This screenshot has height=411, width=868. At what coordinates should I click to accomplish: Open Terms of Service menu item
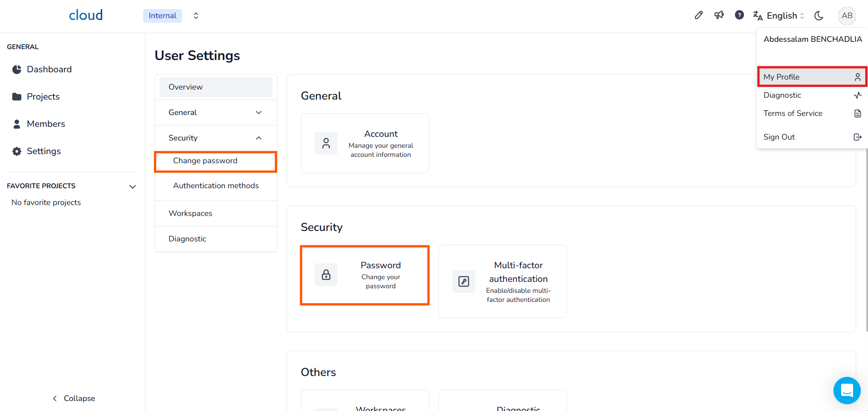coord(812,113)
